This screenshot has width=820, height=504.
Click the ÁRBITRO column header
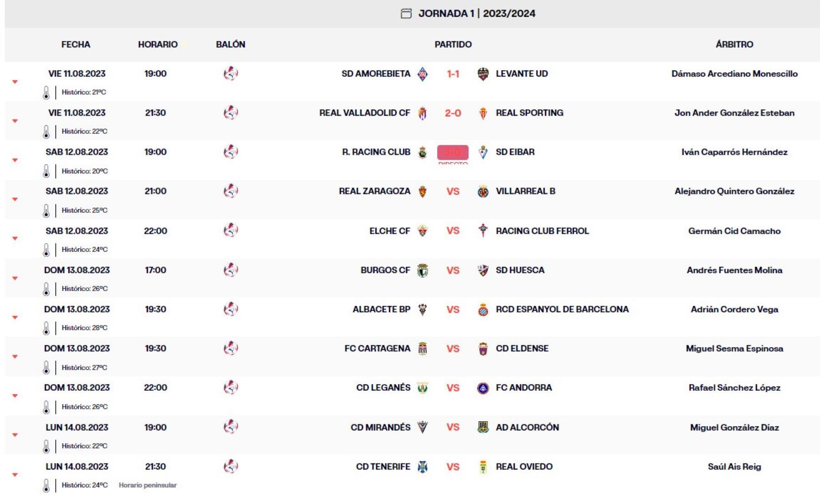click(x=734, y=45)
